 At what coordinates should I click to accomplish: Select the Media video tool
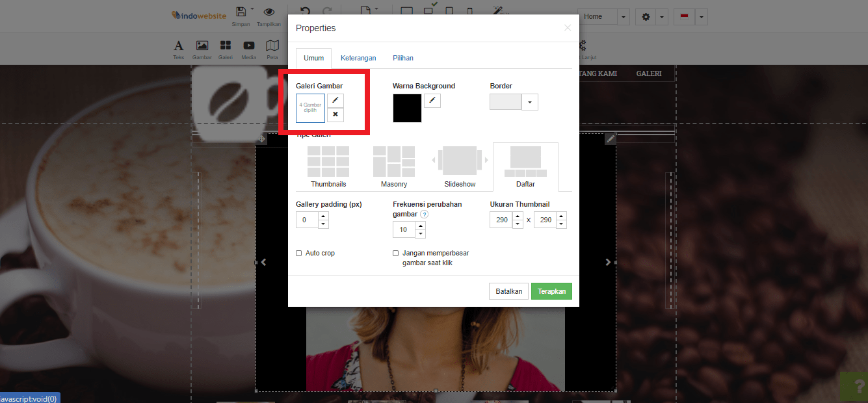click(x=249, y=49)
